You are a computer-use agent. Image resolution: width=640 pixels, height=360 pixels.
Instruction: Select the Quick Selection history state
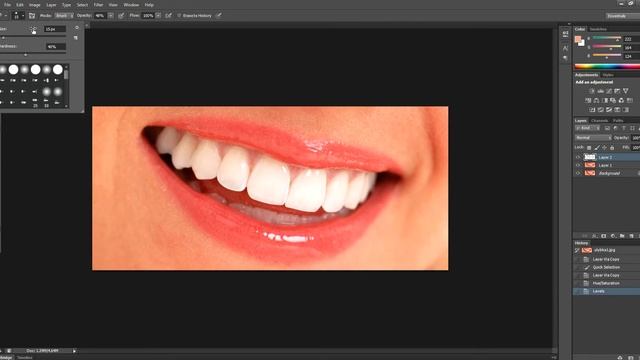pos(607,267)
